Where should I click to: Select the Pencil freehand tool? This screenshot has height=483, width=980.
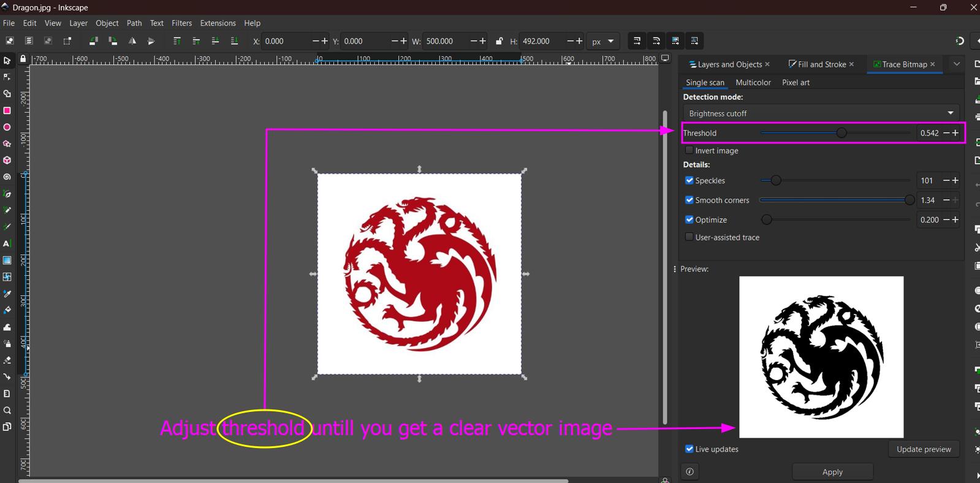tap(7, 210)
